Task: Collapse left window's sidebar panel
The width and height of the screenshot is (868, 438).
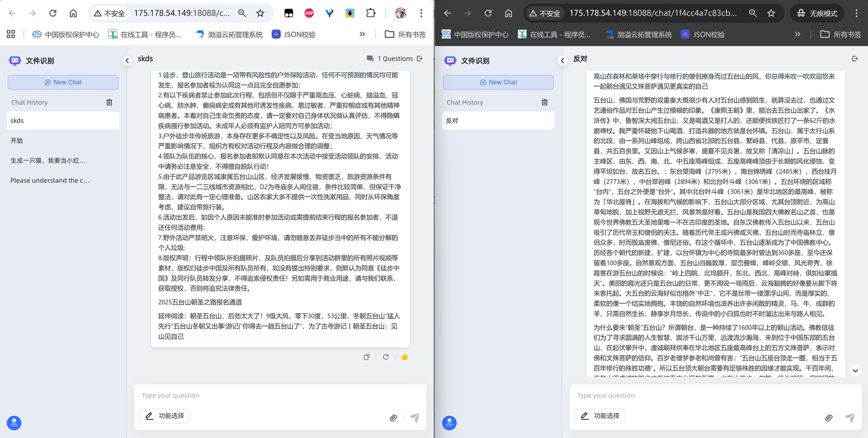Action: 127,61
